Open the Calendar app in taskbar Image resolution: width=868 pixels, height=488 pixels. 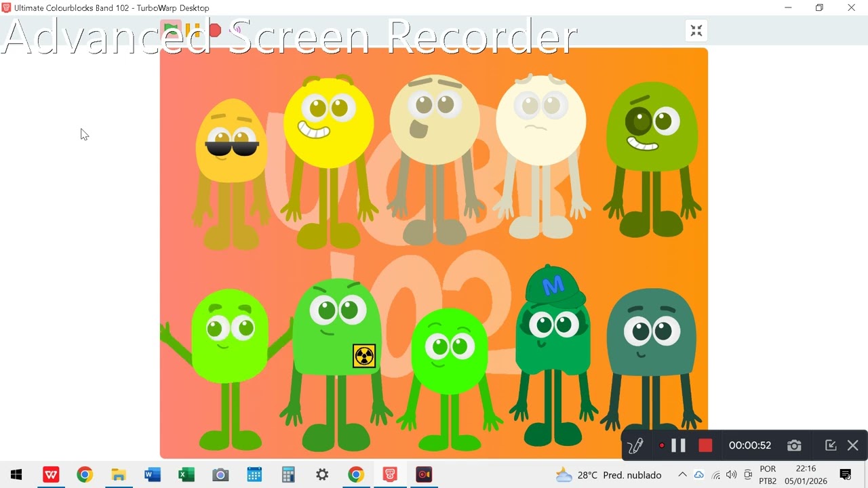click(254, 474)
